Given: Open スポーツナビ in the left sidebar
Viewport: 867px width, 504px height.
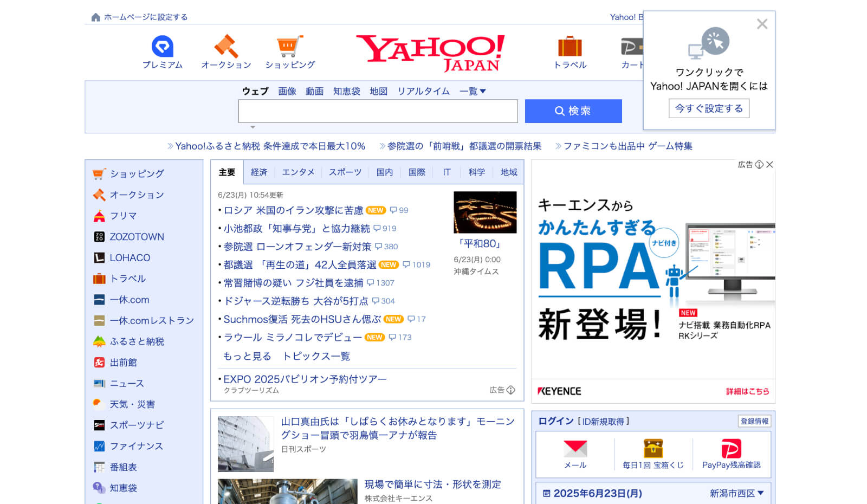Looking at the screenshot, I should coord(137,425).
